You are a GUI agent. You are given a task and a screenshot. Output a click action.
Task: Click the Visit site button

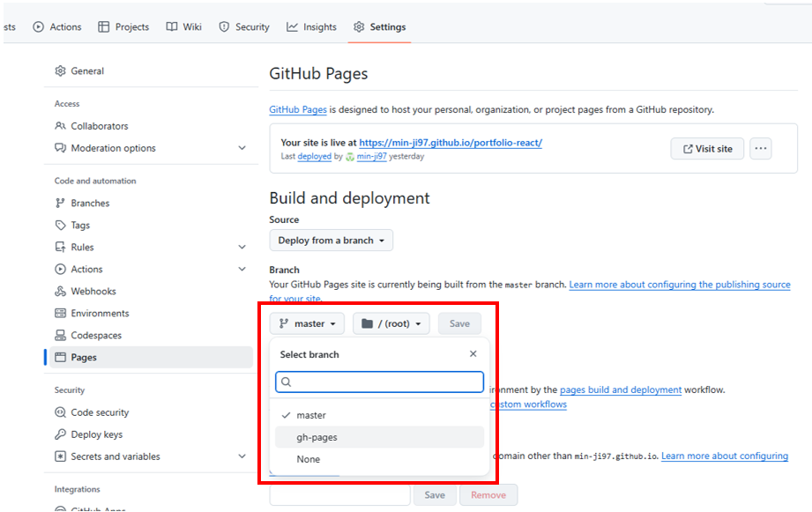click(707, 149)
